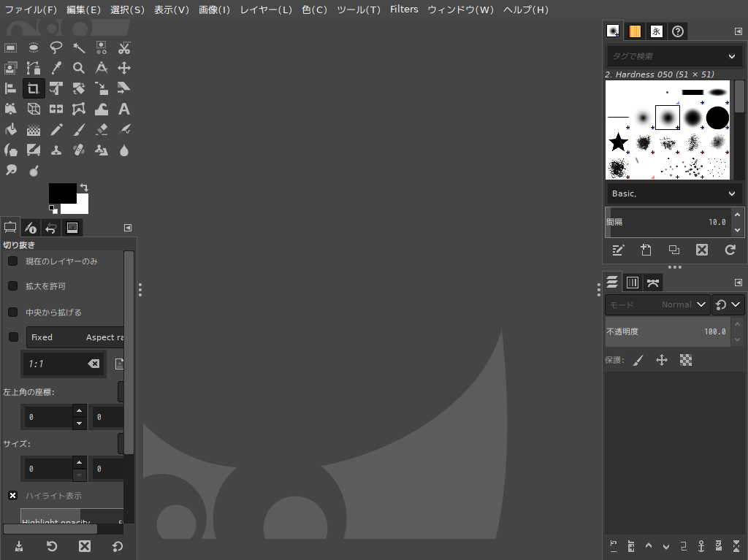Select the Heal bandage tool
The height and width of the screenshot is (560, 748).
click(79, 150)
